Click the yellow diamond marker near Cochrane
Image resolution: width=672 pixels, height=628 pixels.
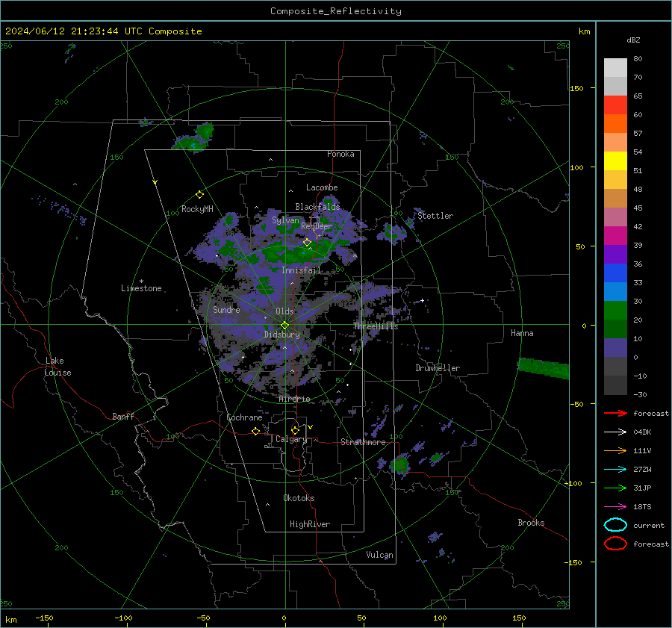[x=256, y=431]
